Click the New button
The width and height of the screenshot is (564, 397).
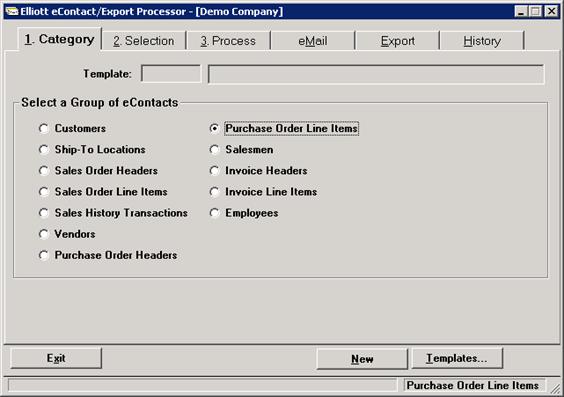click(x=362, y=359)
